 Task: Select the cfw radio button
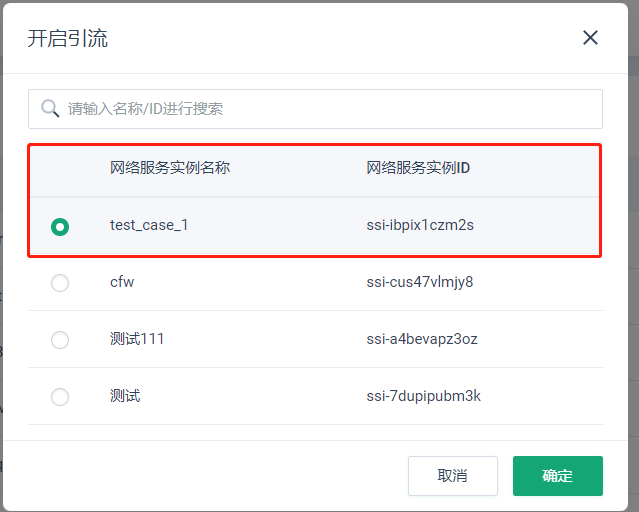tap(60, 283)
